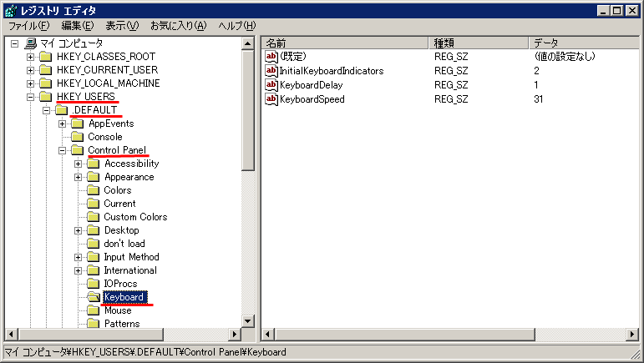The width and height of the screenshot is (644, 363).
Task: Open the ファイル(F) menu
Action: [x=28, y=26]
